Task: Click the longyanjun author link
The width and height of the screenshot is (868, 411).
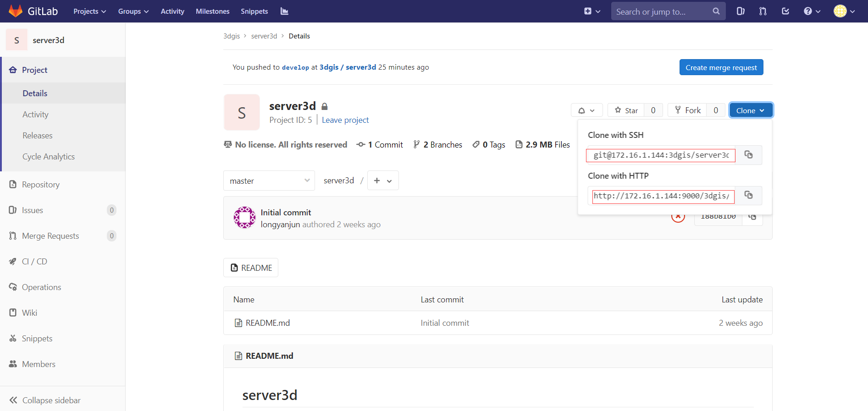Action: click(x=280, y=225)
